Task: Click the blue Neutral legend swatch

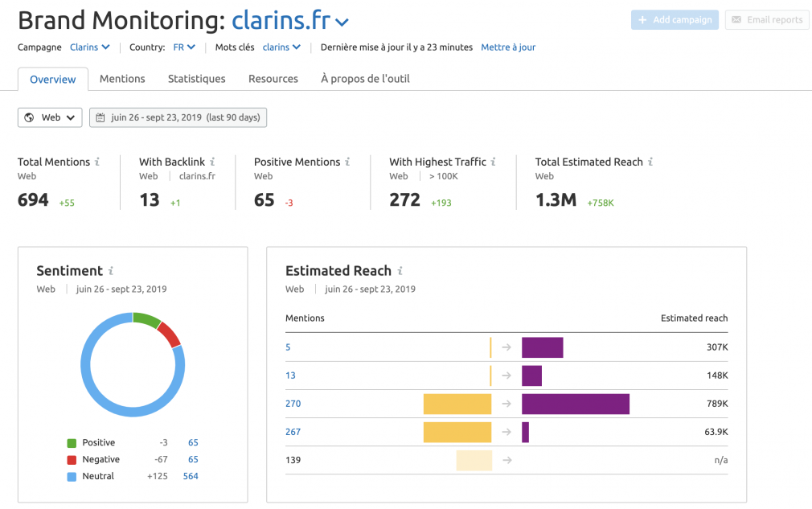Action: pyautogui.click(x=72, y=476)
